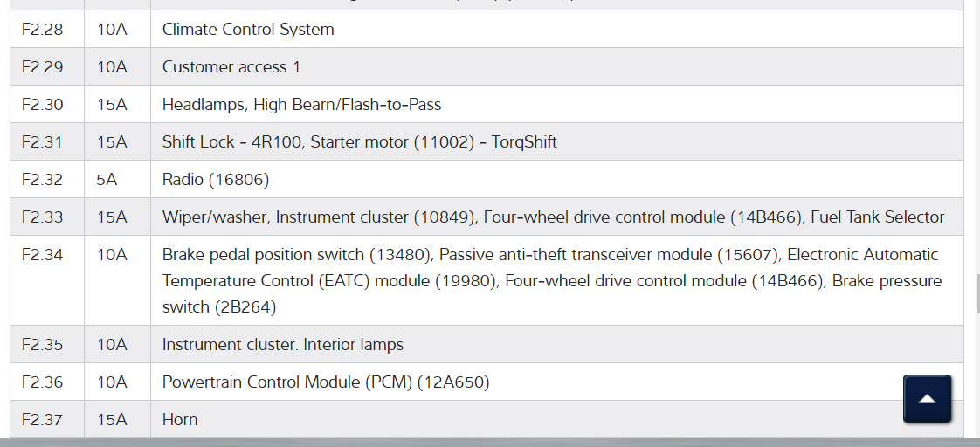Click the Radio (16806) description
This screenshot has width=980, height=447.
click(x=216, y=180)
